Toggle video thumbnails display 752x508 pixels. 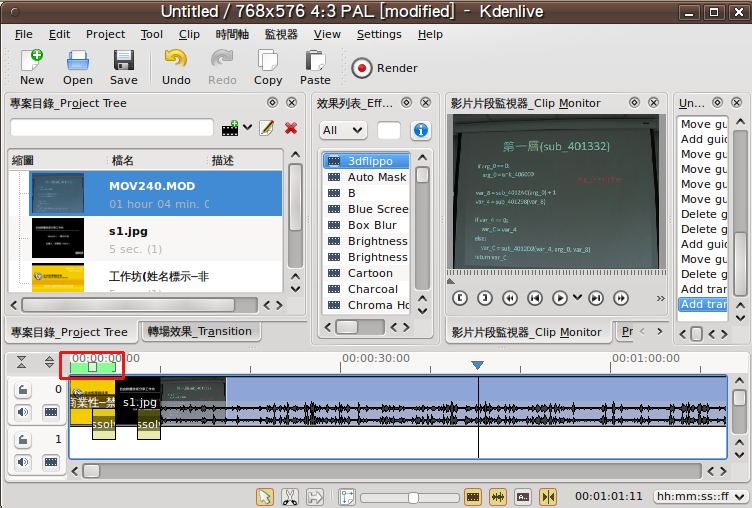click(473, 496)
